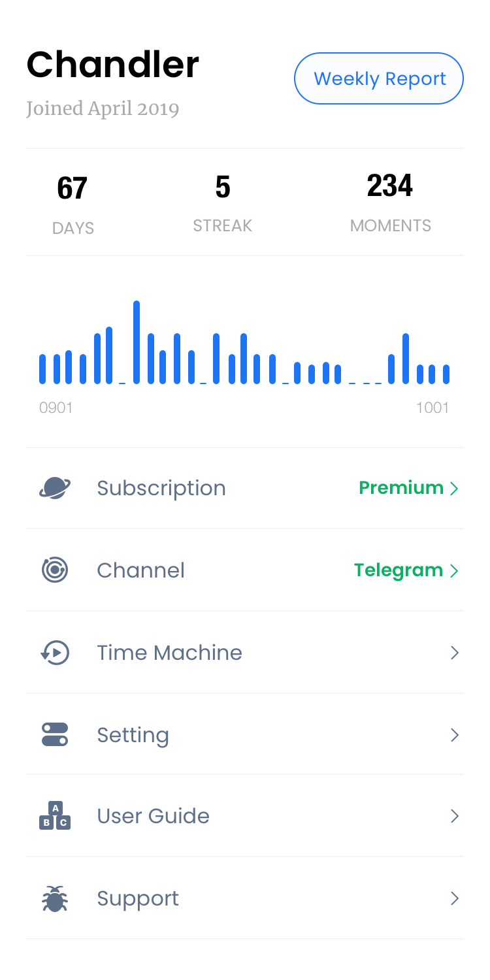
Task: Go to the Support menu item
Action: pyautogui.click(x=138, y=898)
